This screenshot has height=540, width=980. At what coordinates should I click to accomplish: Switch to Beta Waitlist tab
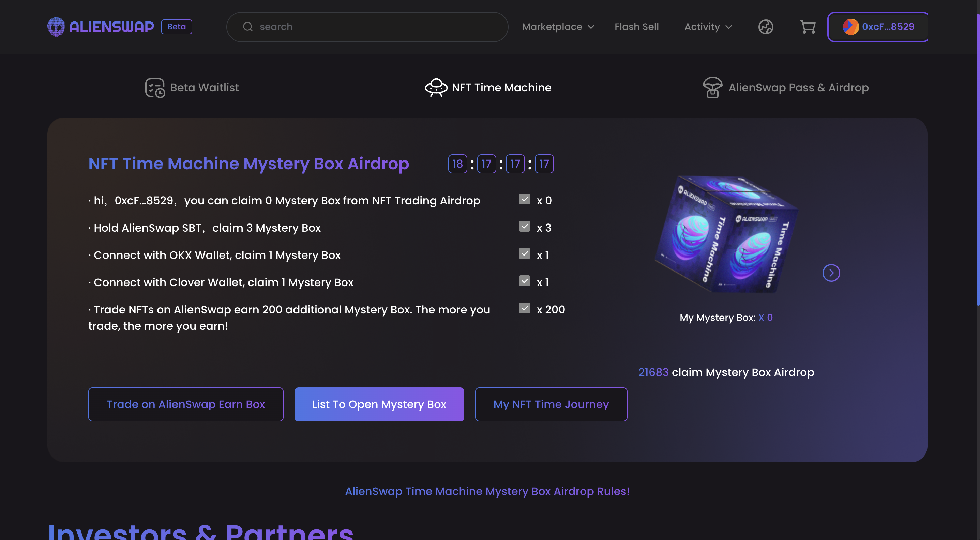point(192,88)
